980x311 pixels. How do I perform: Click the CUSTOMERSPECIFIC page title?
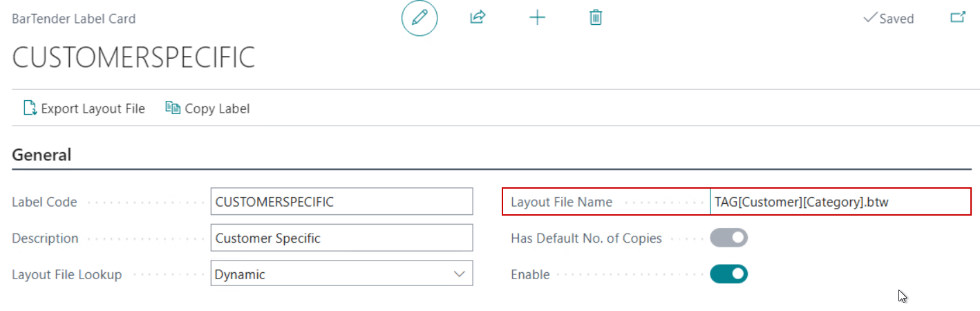[133, 59]
